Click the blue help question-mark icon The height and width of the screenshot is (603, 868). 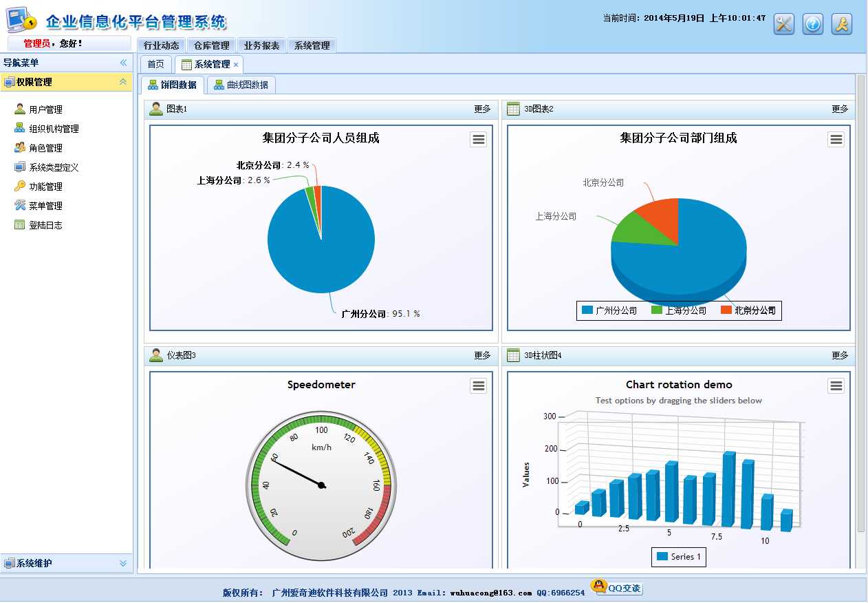tap(813, 24)
